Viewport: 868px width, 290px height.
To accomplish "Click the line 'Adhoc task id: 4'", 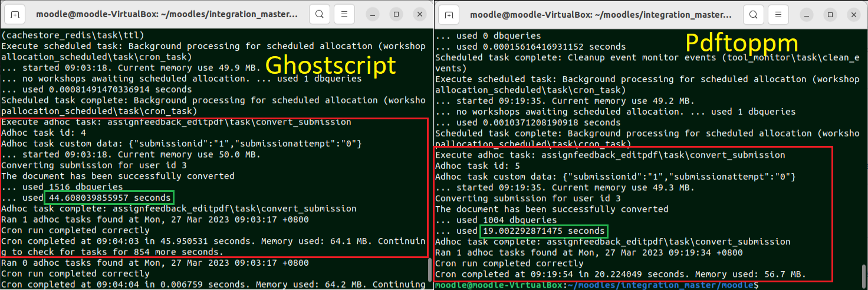I will (x=44, y=133).
